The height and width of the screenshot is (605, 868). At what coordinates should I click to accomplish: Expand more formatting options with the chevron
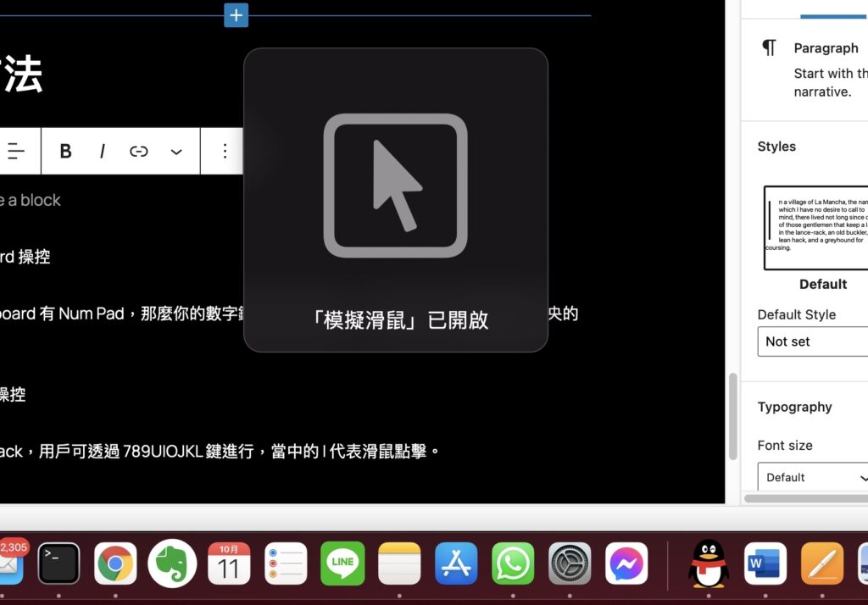pos(175,151)
